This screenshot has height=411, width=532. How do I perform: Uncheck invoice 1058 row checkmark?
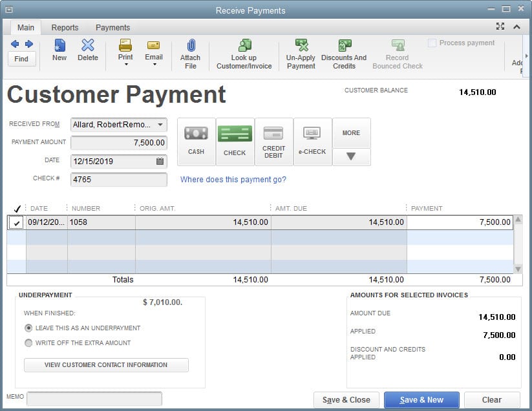16,222
